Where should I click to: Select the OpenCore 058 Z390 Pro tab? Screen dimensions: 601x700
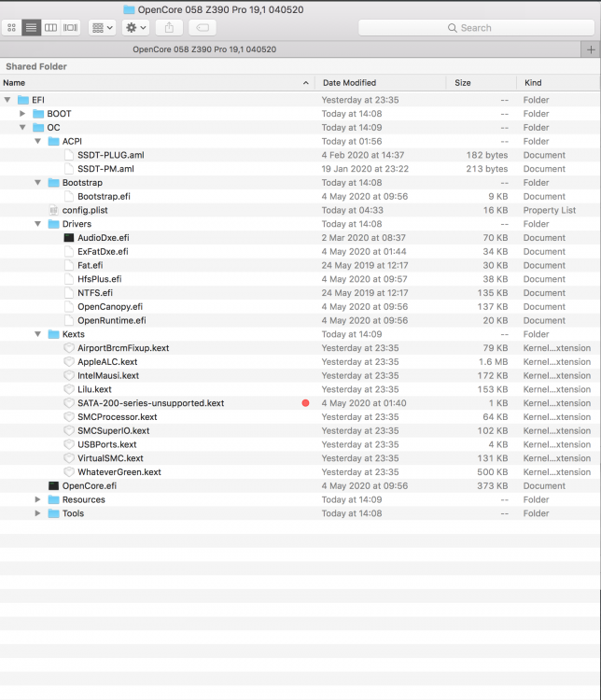click(x=290, y=49)
